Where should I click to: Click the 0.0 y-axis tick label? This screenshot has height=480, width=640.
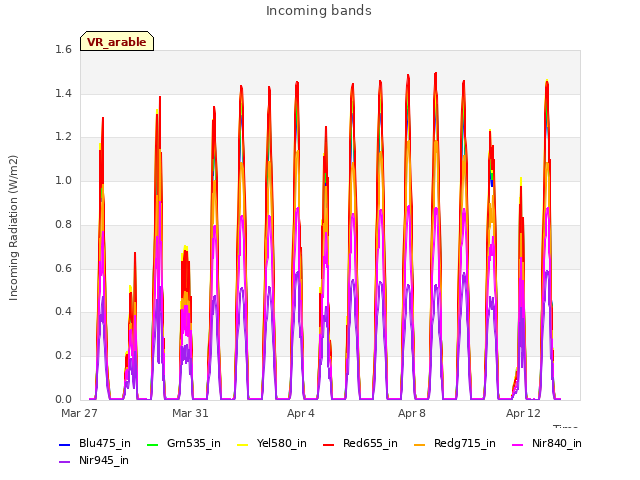(x=63, y=399)
